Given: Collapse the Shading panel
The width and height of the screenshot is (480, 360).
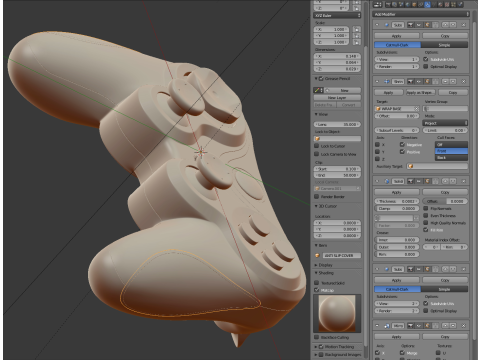Looking at the screenshot, I should (316, 273).
